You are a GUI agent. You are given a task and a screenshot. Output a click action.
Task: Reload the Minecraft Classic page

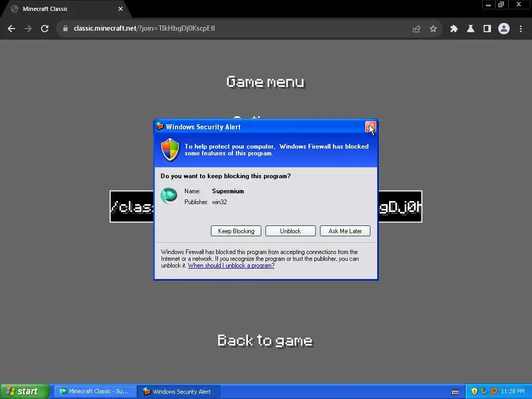point(45,29)
